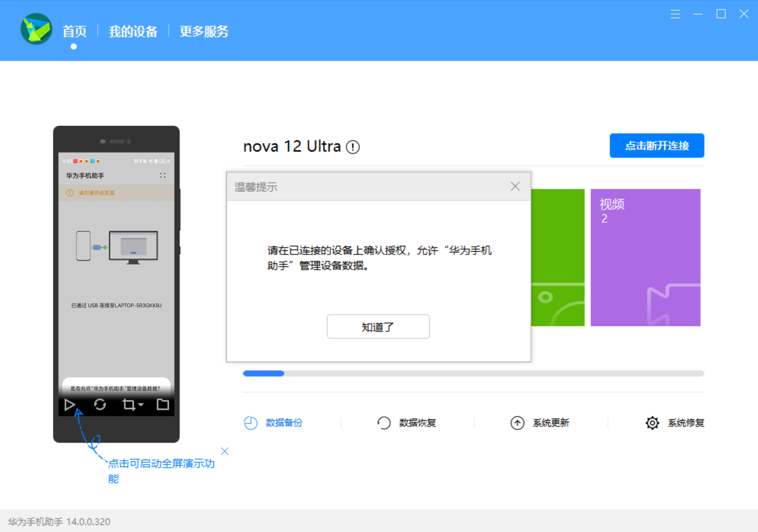Click 点击断开连接 button

tap(657, 146)
